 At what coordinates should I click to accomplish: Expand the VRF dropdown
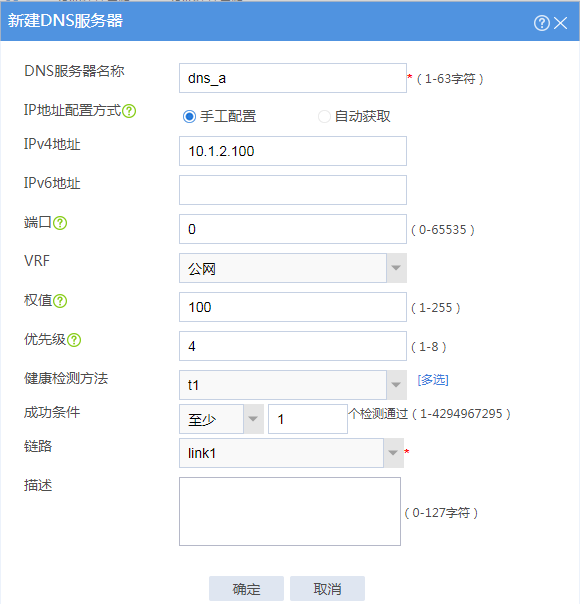pos(396,268)
